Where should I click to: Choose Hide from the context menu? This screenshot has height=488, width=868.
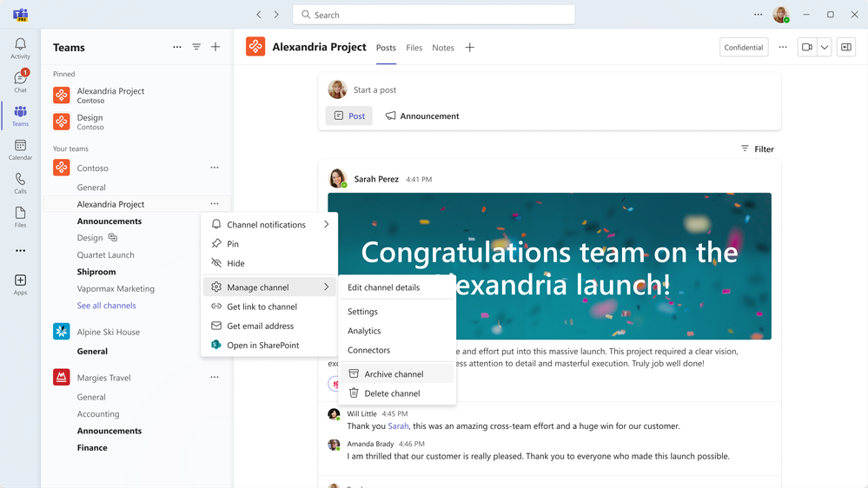(269, 263)
